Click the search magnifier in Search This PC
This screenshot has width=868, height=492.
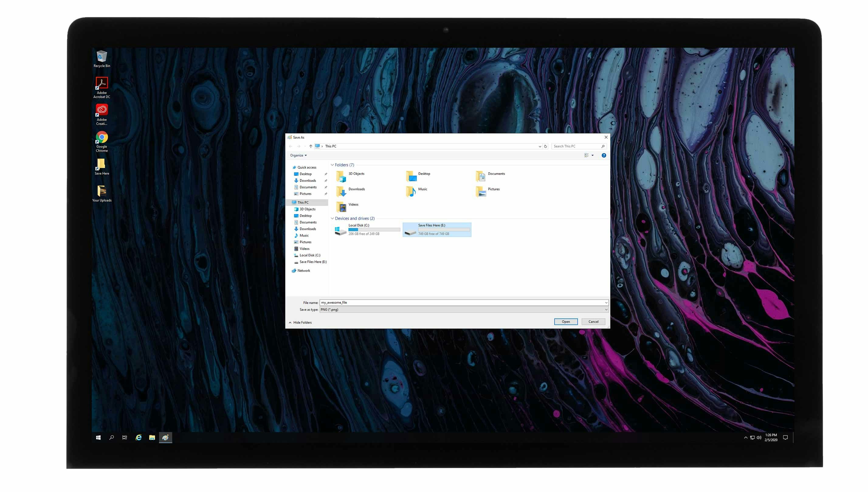pyautogui.click(x=603, y=146)
